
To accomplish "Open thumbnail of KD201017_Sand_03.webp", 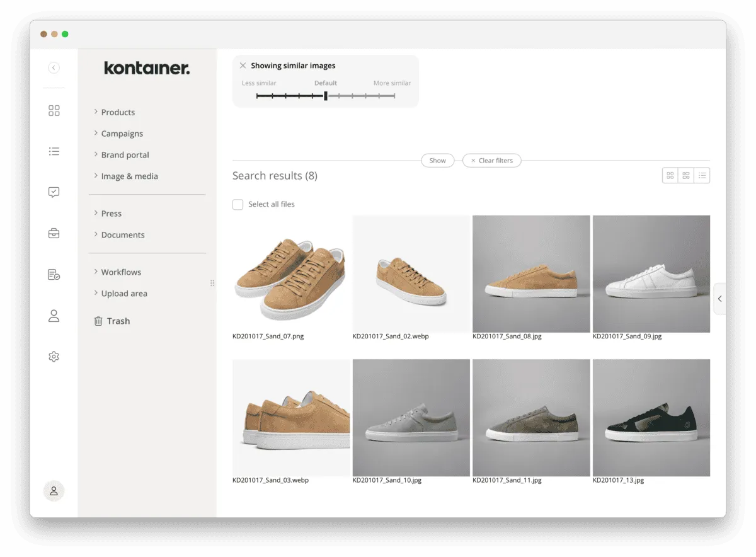I will [291, 418].
